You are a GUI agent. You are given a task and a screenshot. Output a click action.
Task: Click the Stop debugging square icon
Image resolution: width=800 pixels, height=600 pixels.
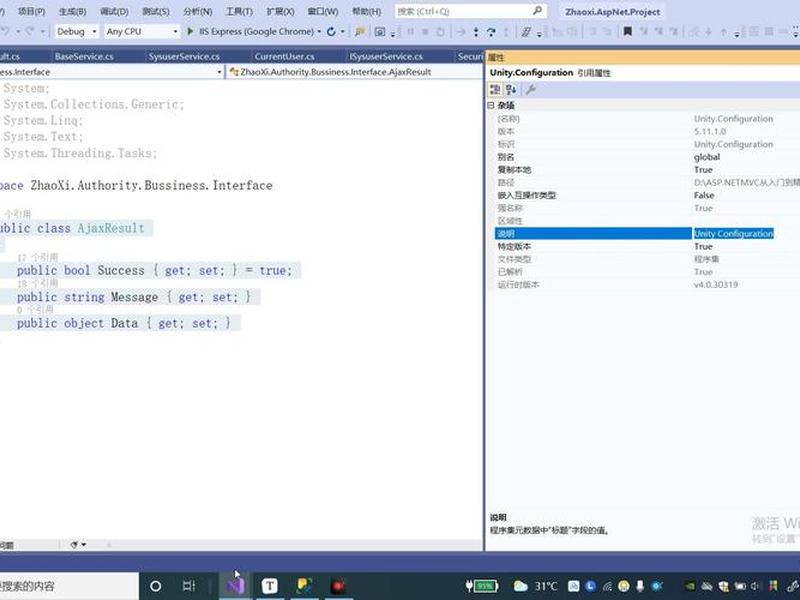point(425,32)
